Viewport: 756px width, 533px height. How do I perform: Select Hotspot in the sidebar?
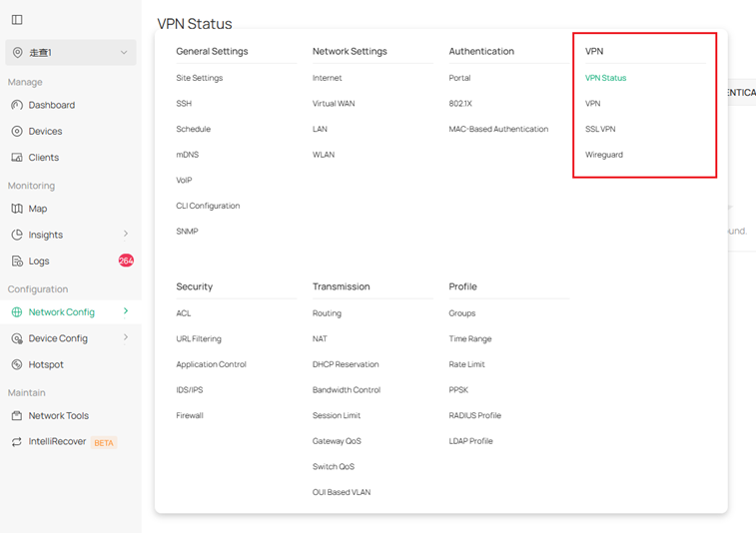(x=46, y=364)
